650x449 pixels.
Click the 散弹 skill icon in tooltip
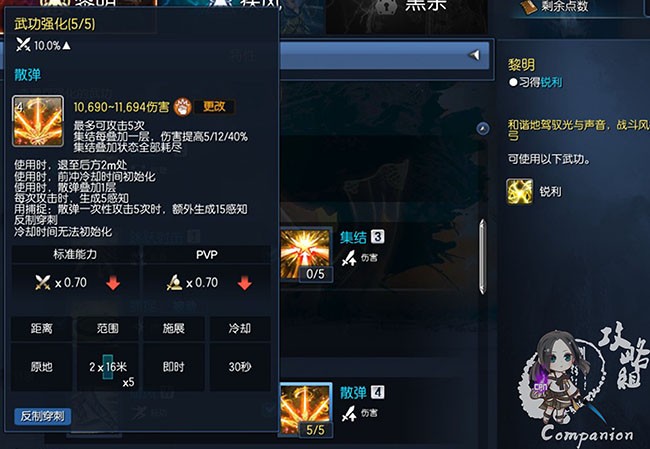click(x=38, y=121)
